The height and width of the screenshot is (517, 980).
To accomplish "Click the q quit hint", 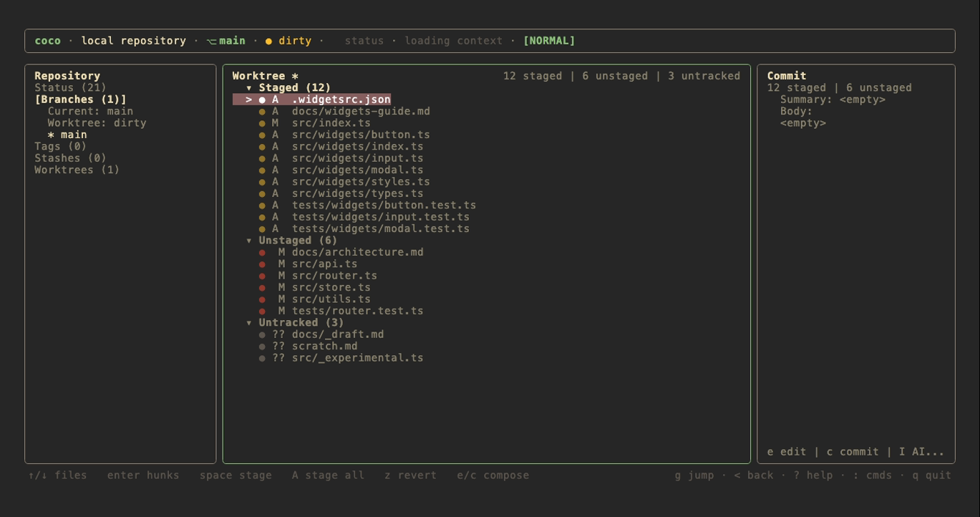I will pos(932,475).
